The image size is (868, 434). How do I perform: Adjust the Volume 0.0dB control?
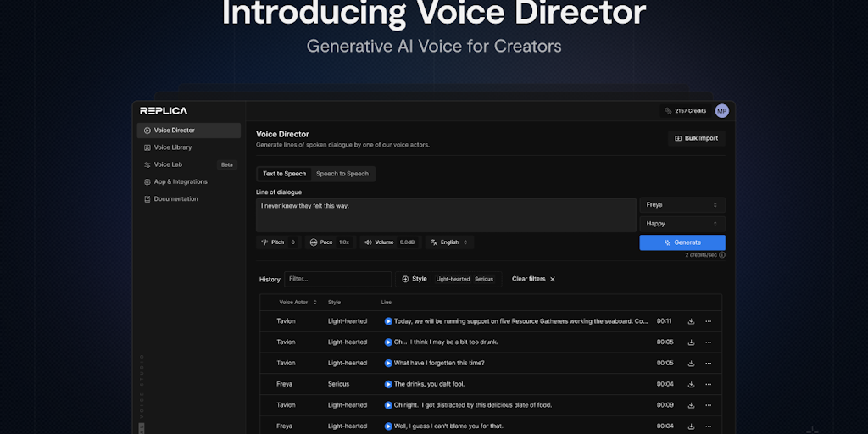coord(389,242)
